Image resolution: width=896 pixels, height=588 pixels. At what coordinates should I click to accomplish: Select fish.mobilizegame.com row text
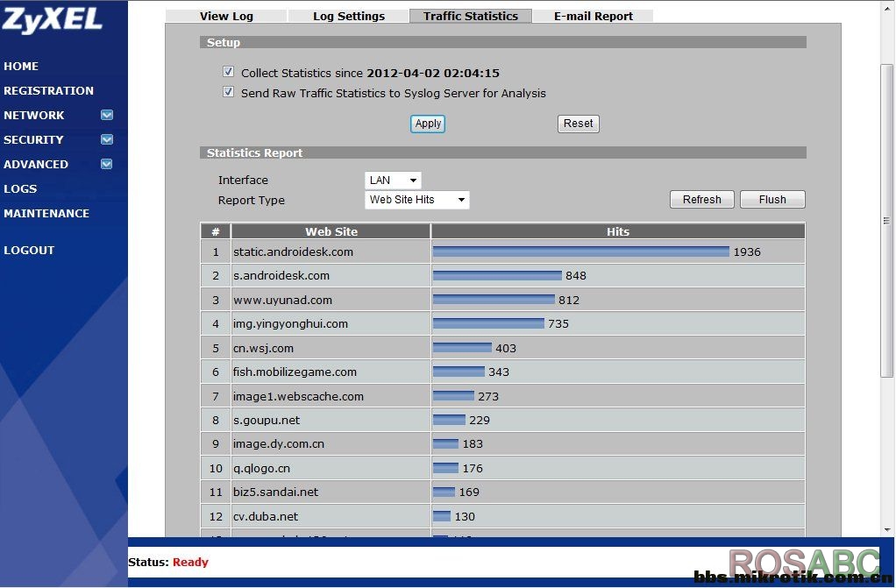coord(295,372)
